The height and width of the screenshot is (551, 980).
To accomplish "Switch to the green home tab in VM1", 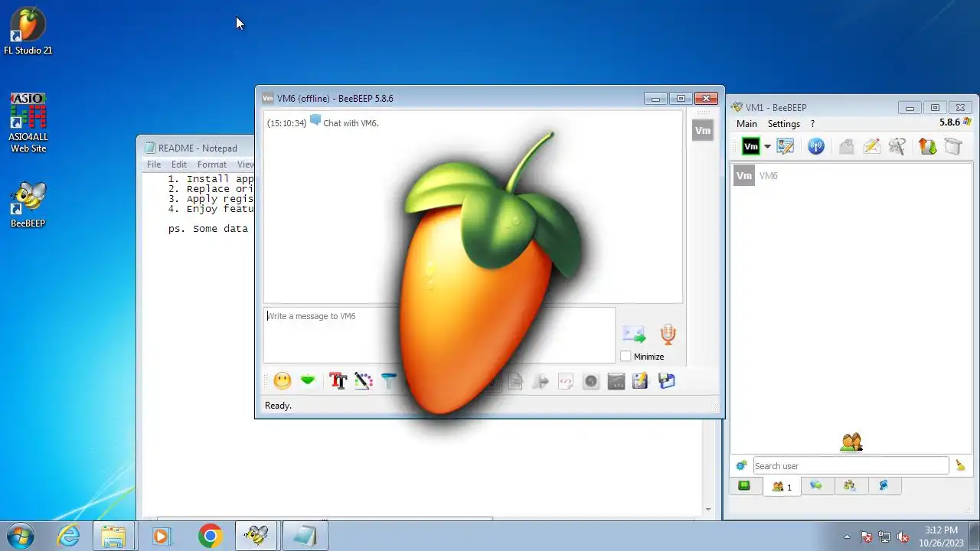I will click(744, 485).
